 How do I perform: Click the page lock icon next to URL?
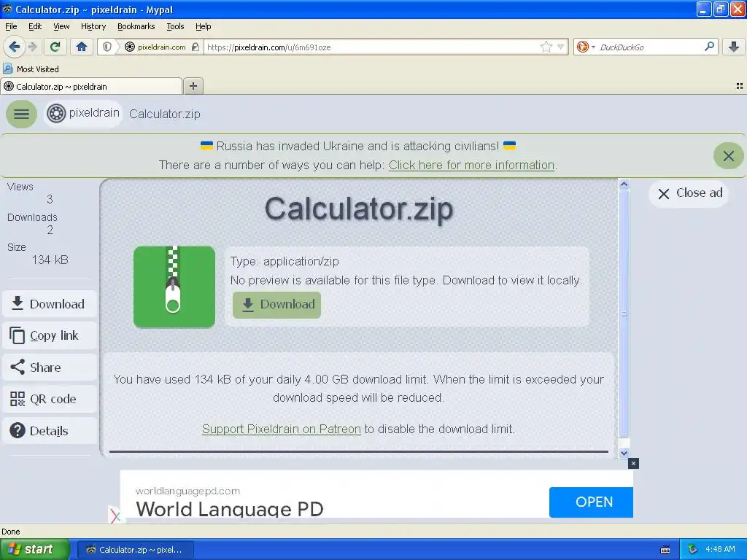point(196,47)
